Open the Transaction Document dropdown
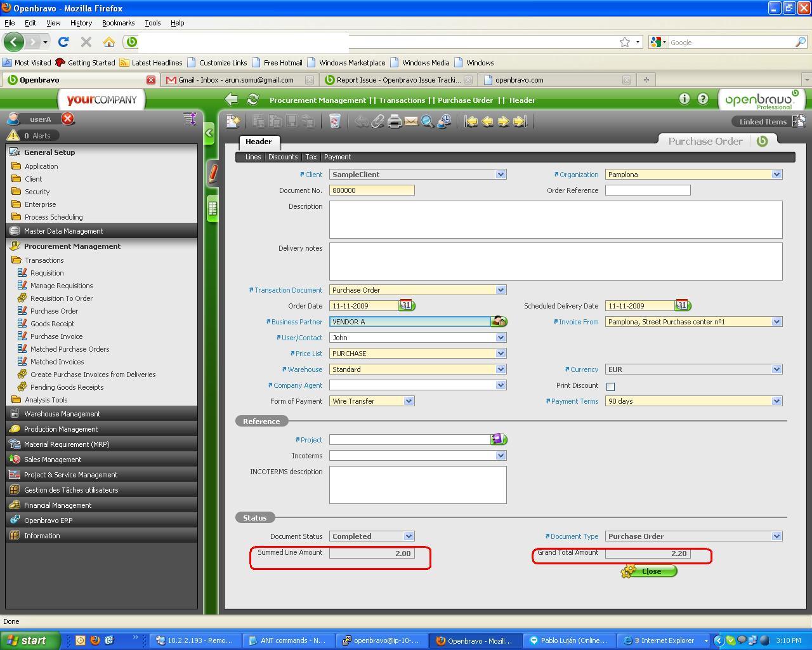This screenshot has width=812, height=650. pyautogui.click(x=501, y=290)
